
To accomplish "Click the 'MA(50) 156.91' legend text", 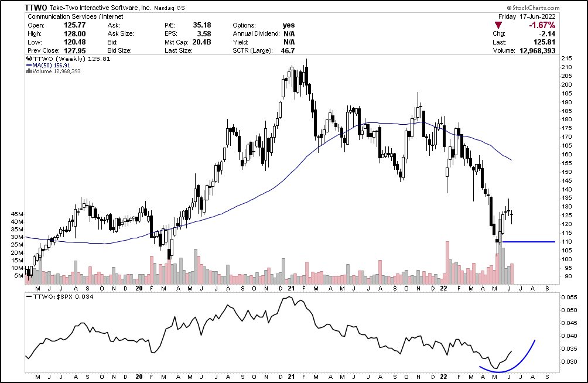I will pos(51,65).
